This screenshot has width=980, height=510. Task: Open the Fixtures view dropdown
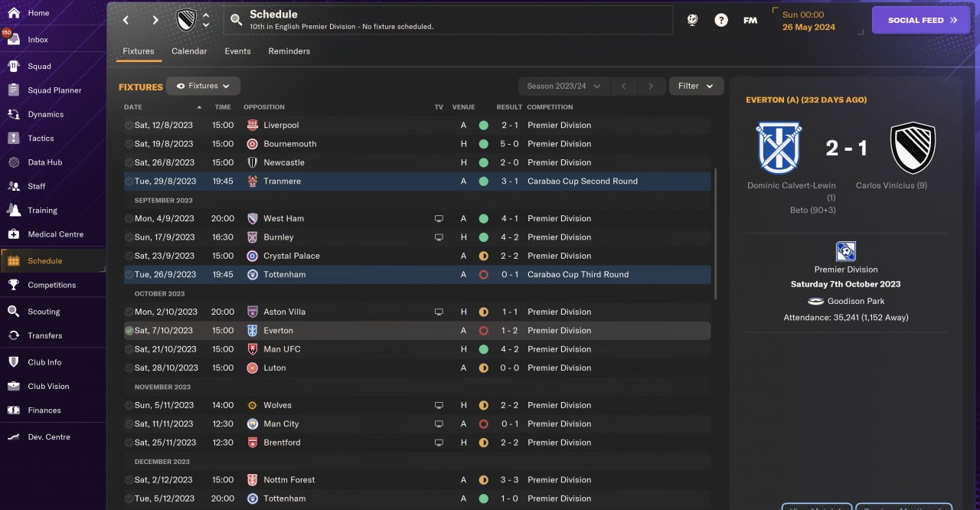203,87
